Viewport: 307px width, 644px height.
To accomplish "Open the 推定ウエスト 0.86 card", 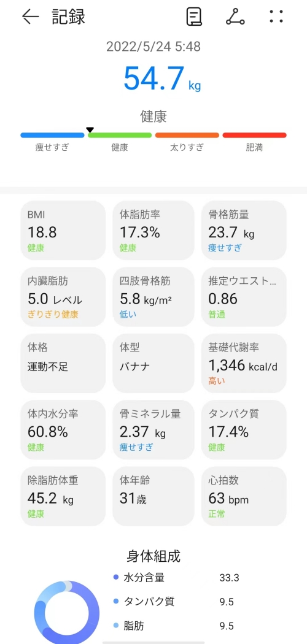I will pyautogui.click(x=244, y=297).
